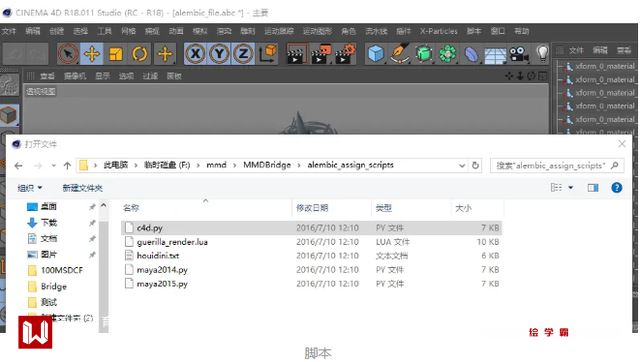This screenshot has height=362, width=640.
Task: Click the blue deformer bend icon
Action: 471,54
